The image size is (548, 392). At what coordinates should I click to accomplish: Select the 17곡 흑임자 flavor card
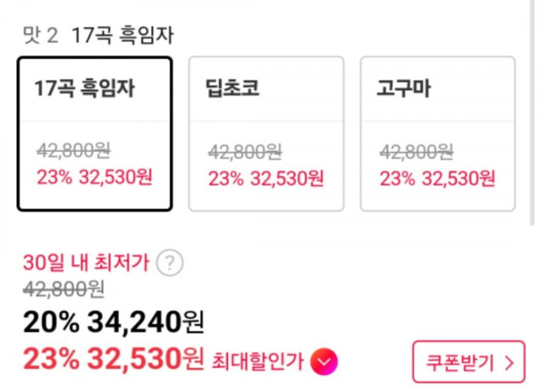95,134
